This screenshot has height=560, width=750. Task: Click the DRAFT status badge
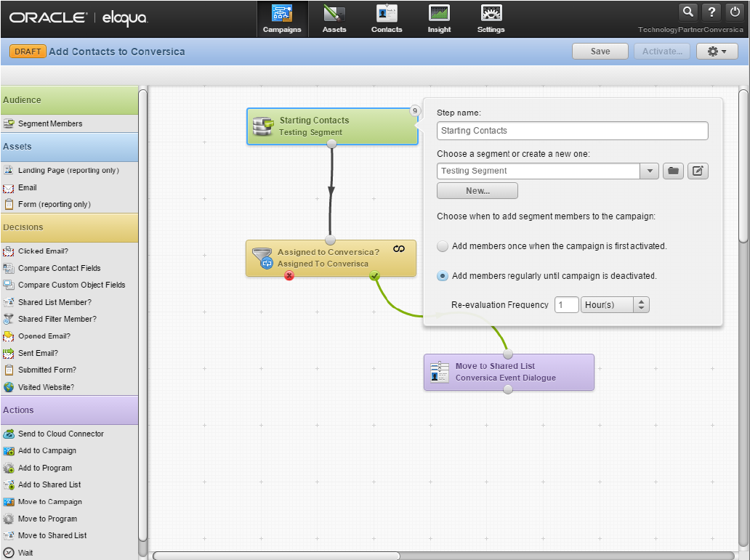coord(28,51)
